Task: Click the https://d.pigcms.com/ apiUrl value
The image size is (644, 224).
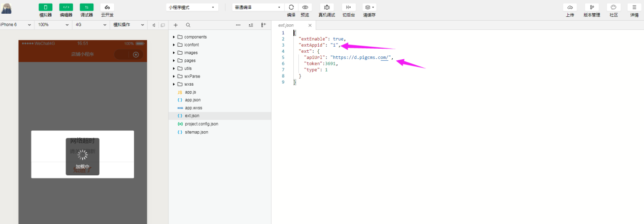Action: 360,57
